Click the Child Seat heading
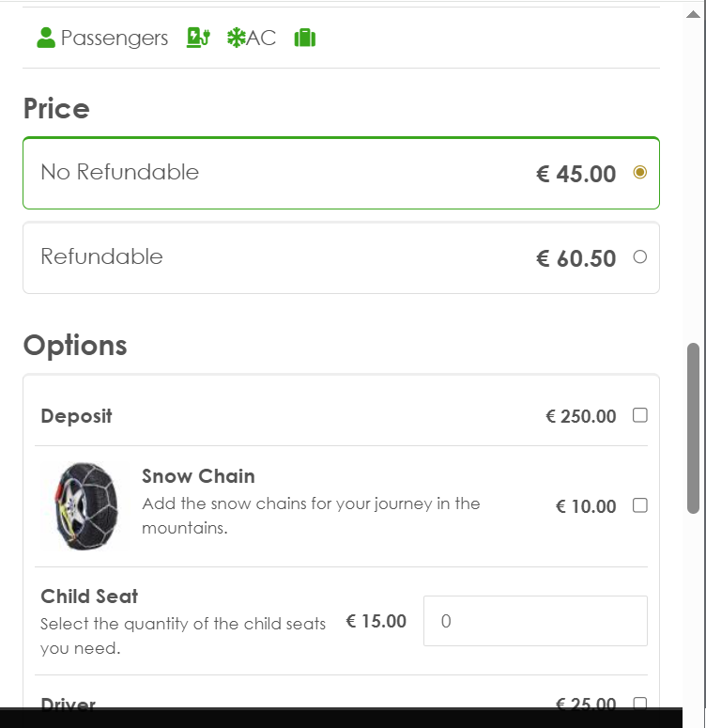This screenshot has height=728, width=706. pyautogui.click(x=89, y=596)
